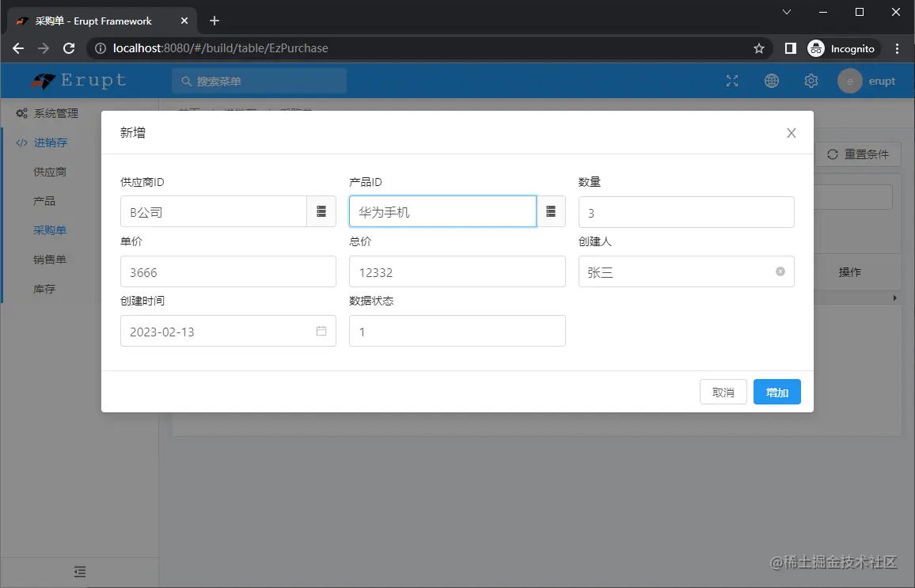Click the erupt username text

click(x=882, y=81)
